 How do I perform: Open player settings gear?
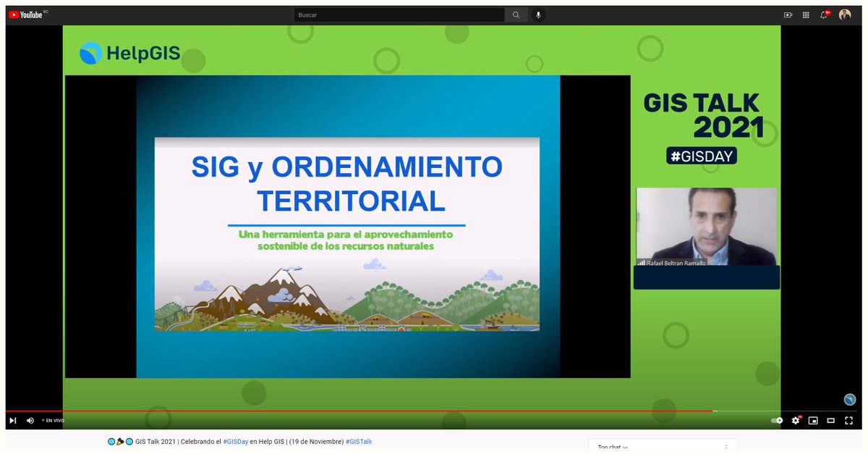click(796, 420)
